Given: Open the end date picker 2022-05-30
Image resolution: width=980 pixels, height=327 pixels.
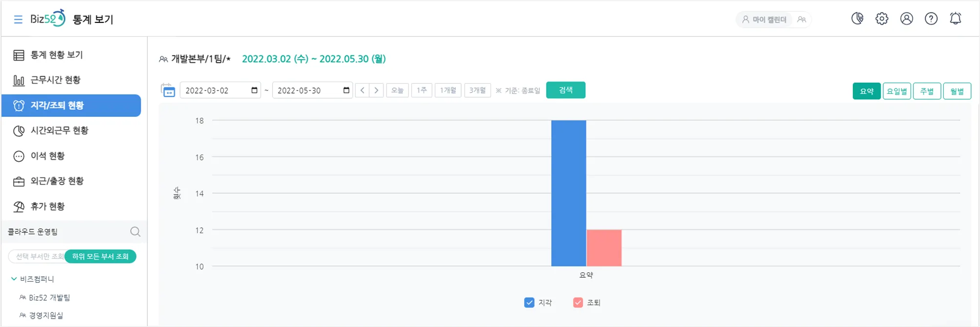Looking at the screenshot, I should click(346, 90).
